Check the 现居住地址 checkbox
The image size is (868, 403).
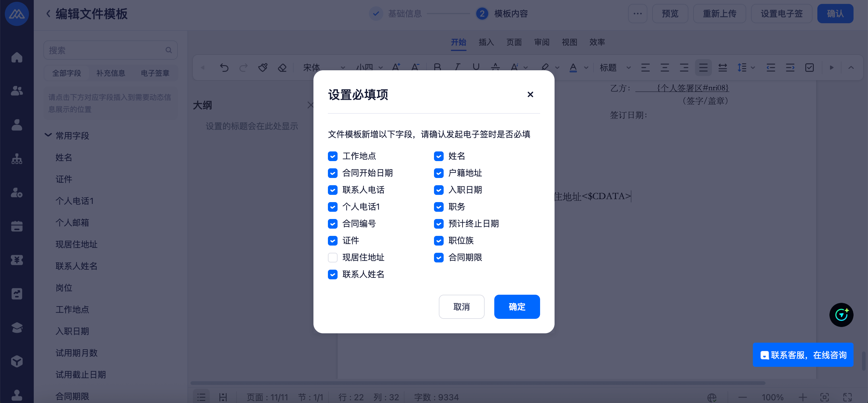[x=332, y=257]
